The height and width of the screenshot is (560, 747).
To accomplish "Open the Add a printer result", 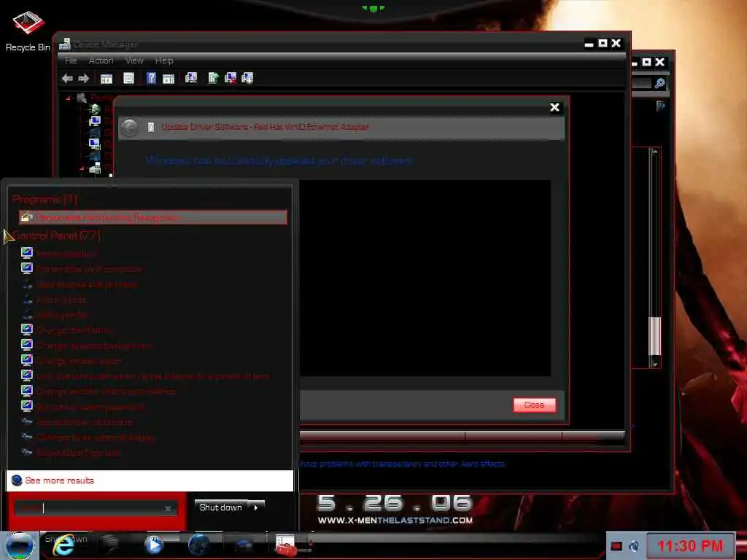I will pyautogui.click(x=55, y=315).
